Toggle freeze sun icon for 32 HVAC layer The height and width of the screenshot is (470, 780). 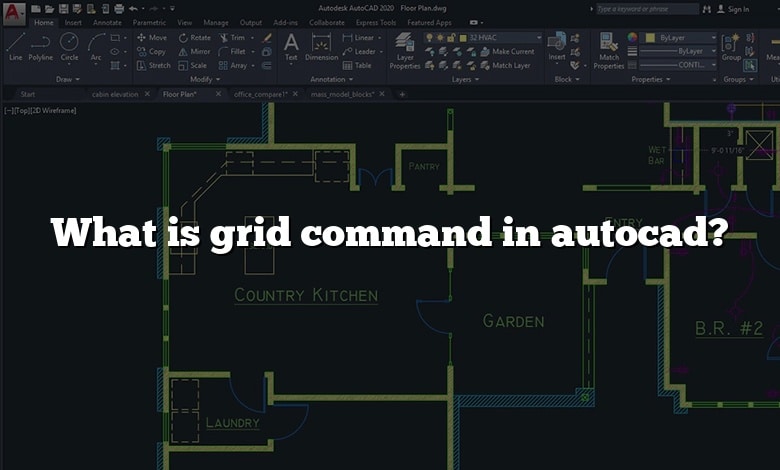tap(440, 38)
